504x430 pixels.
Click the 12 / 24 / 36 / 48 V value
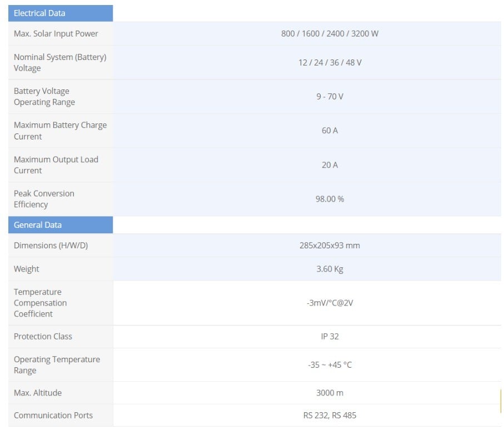330,63
